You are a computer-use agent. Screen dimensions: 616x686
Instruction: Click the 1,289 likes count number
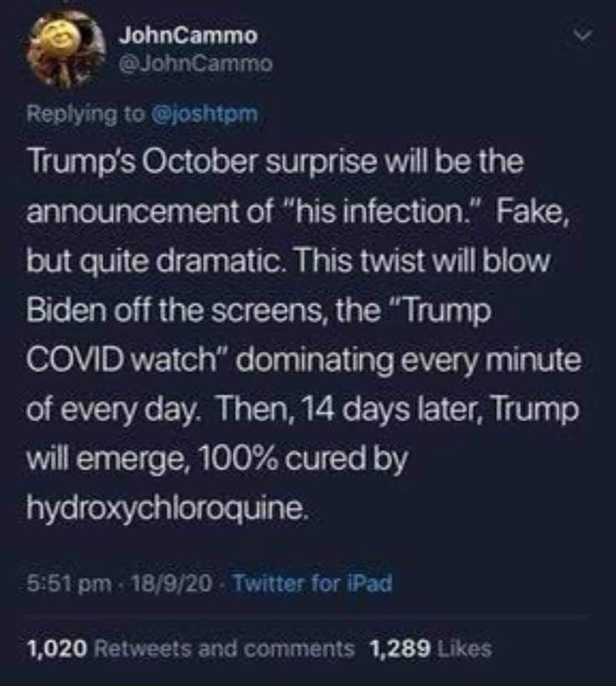399,649
